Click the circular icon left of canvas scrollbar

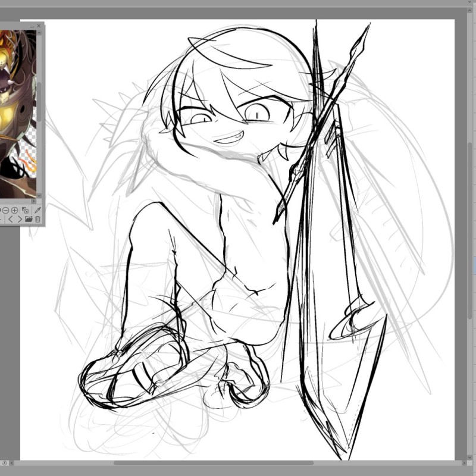click(x=4, y=464)
